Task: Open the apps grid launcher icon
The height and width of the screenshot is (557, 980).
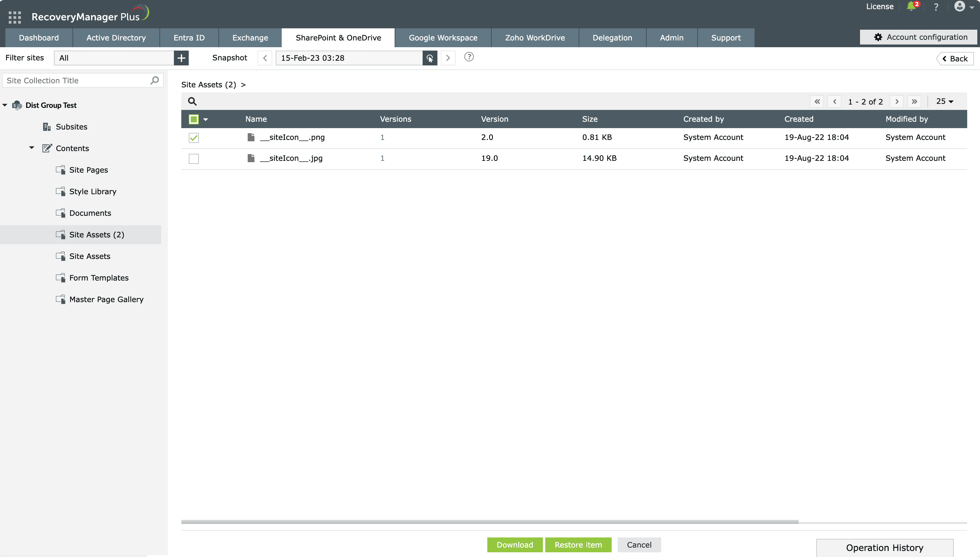Action: coord(14,17)
